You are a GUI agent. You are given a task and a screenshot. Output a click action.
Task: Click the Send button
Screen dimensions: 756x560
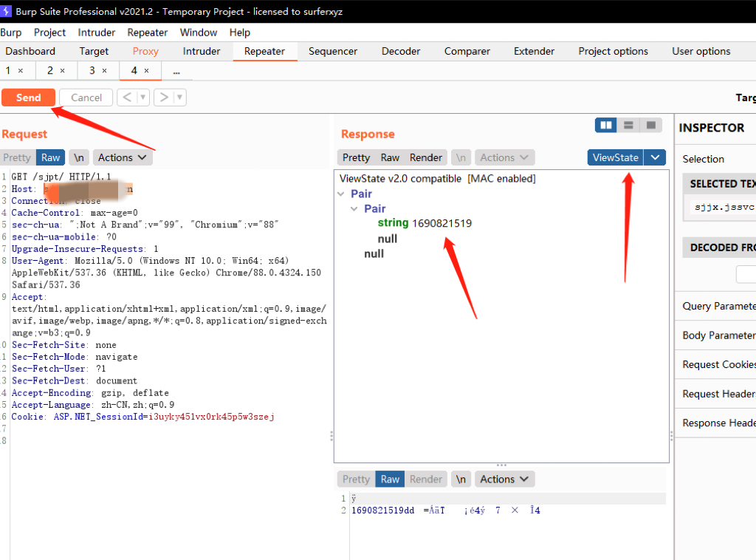[x=29, y=98]
